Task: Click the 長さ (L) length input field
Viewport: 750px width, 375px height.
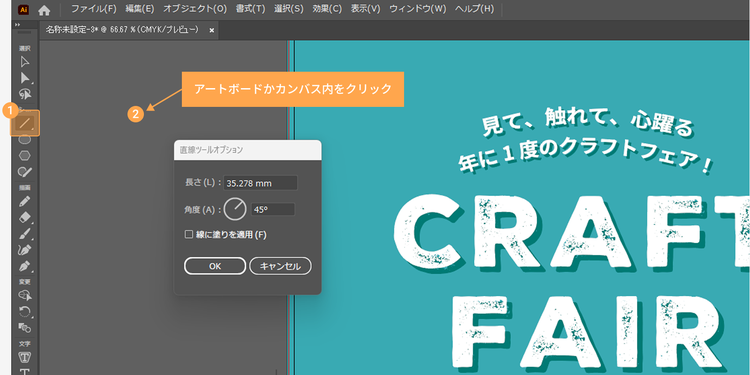Action: coord(261,183)
